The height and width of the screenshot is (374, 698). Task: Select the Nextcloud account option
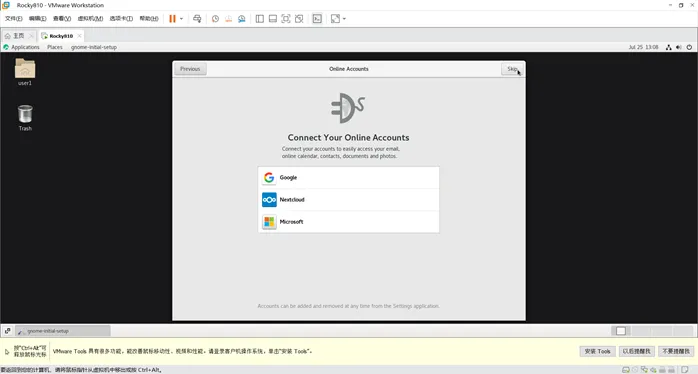(349, 199)
